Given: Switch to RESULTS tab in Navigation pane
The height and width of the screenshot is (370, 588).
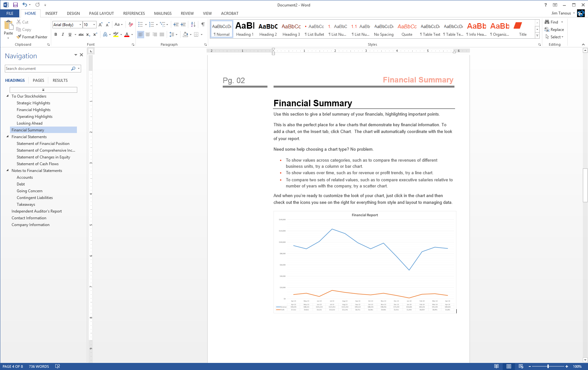Looking at the screenshot, I should click(60, 80).
